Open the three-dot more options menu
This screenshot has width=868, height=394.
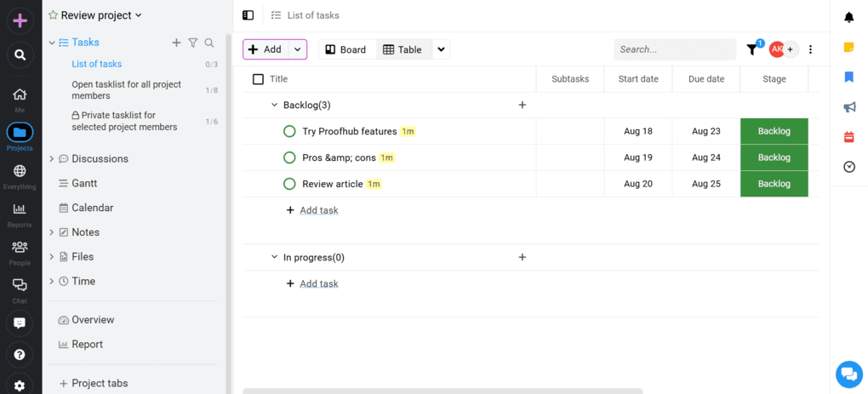point(810,49)
